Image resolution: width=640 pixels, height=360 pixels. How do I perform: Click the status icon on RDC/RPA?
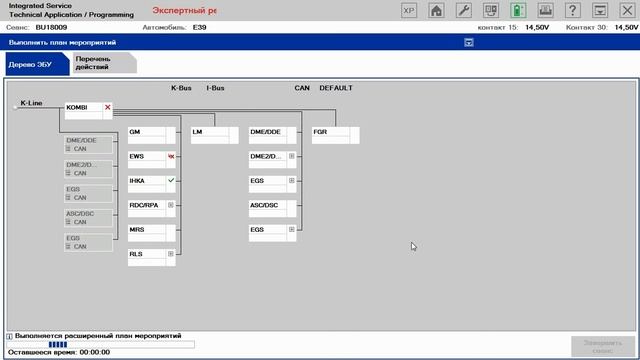pyautogui.click(x=171, y=205)
